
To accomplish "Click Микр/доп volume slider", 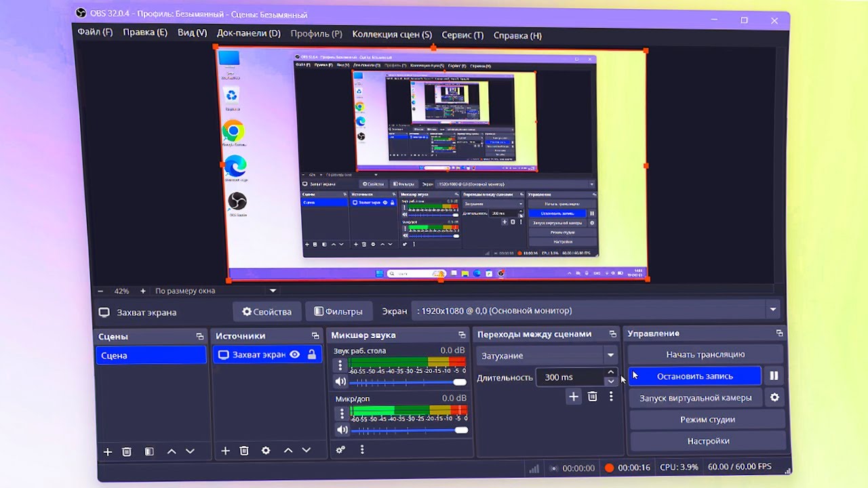I will 410,430.
